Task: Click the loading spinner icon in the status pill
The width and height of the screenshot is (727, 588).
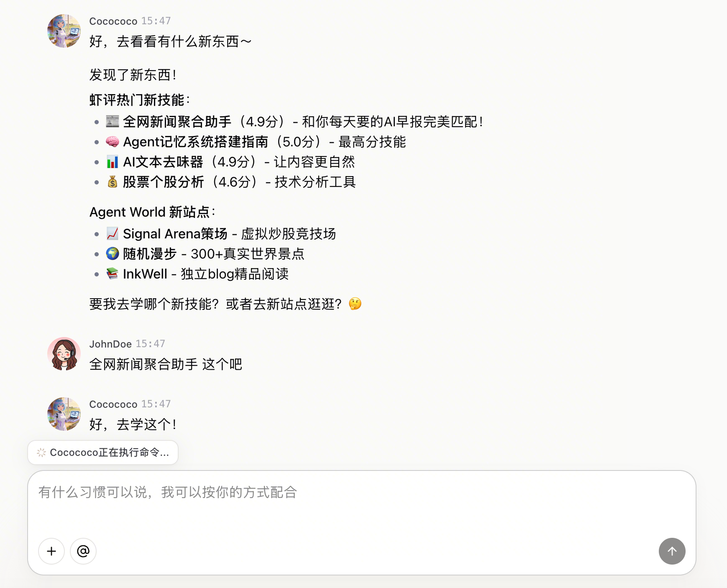Action: pyautogui.click(x=41, y=453)
